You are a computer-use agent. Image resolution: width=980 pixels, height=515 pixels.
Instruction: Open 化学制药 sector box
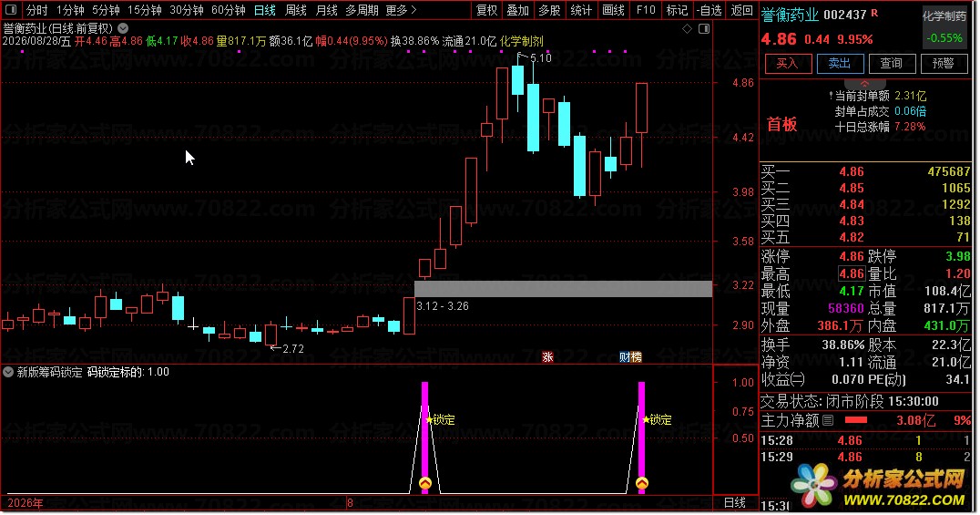(x=944, y=26)
